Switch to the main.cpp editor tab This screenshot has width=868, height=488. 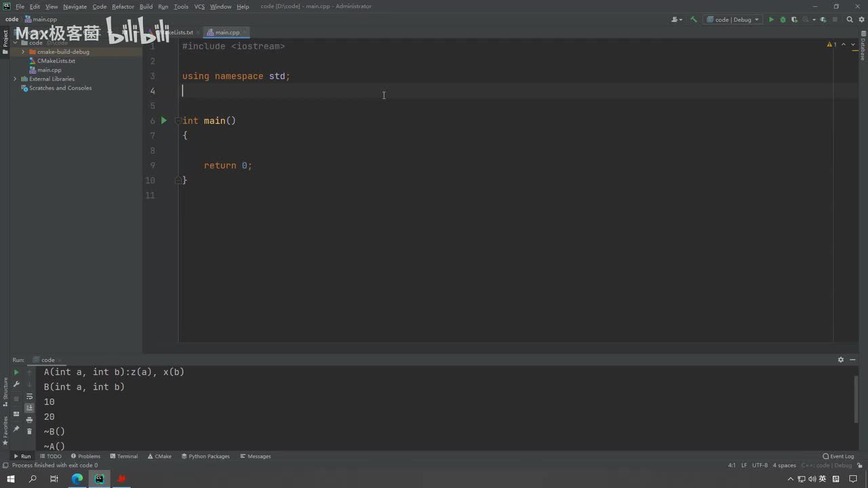pos(227,32)
